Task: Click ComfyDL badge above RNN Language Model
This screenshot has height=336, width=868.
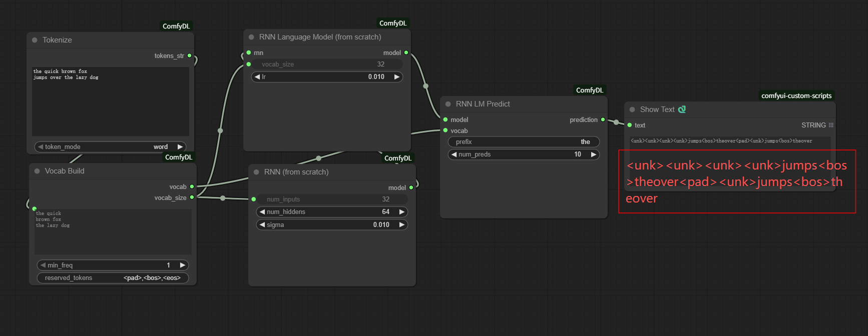Action: [393, 23]
